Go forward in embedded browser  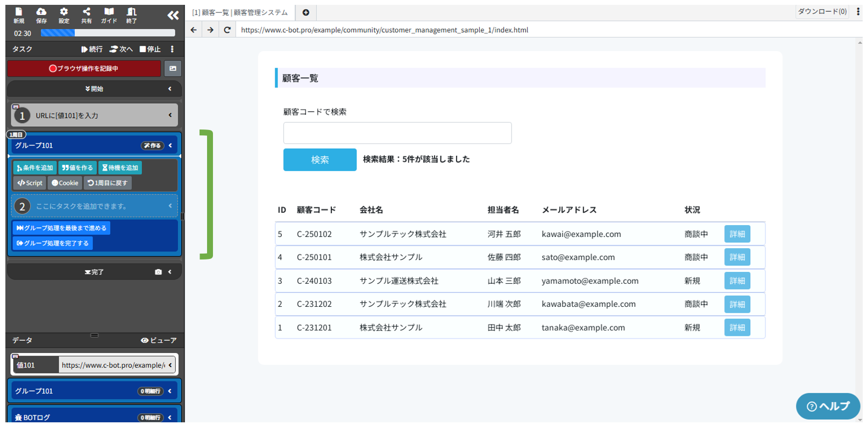(210, 30)
